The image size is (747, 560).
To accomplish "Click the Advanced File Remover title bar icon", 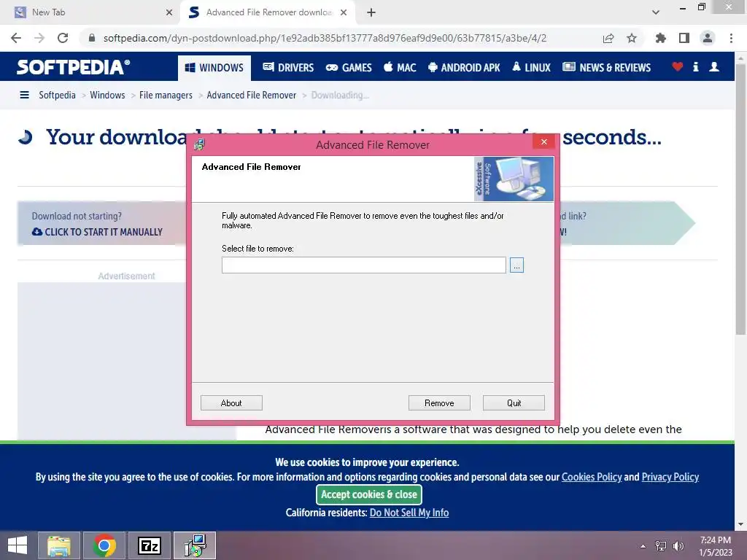I will click(199, 144).
